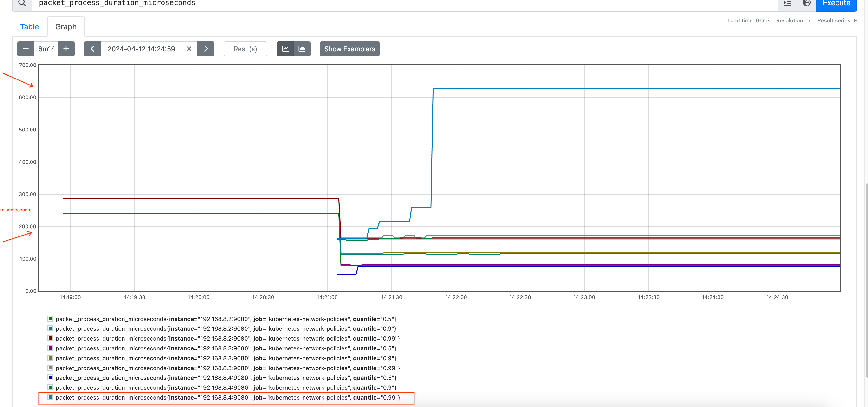Toggle 192.168.8.3 quantile 0.5 color swatch
The height and width of the screenshot is (407, 868).
click(50, 348)
